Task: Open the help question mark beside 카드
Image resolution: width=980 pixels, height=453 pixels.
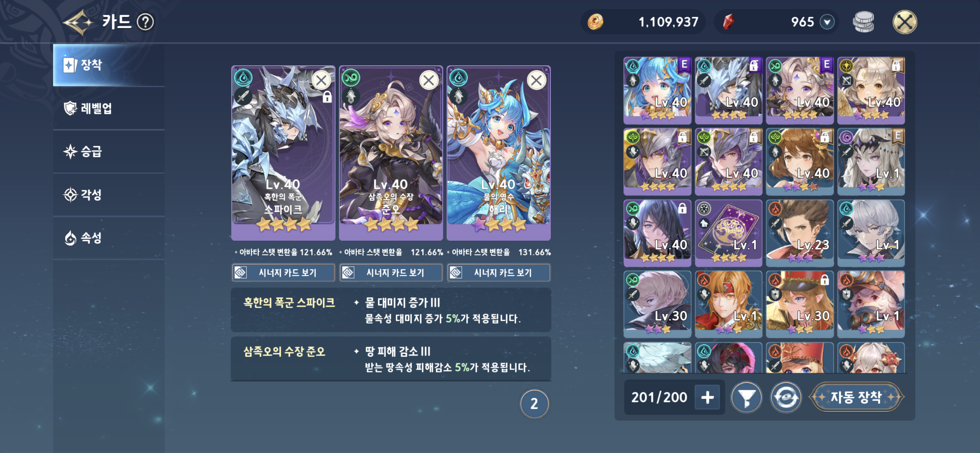Action: tap(145, 22)
